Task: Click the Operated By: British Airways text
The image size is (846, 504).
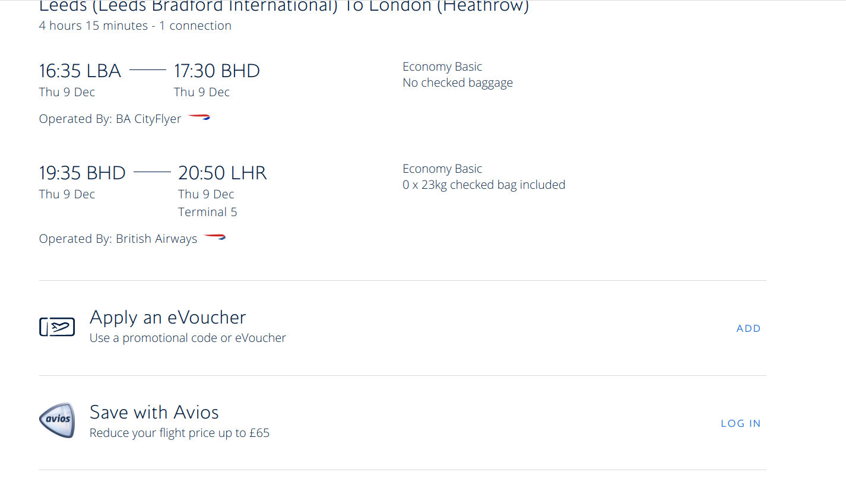Action: click(x=118, y=239)
